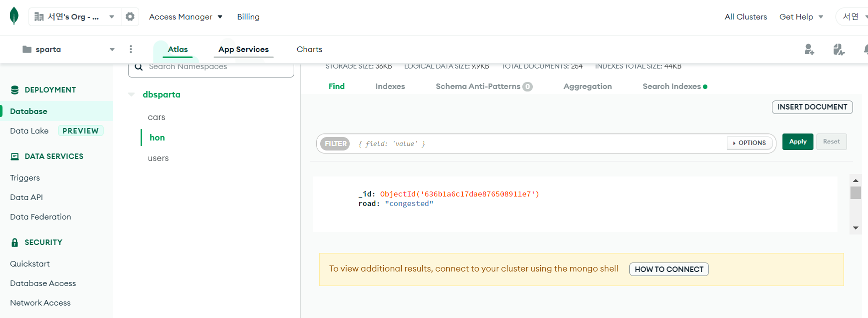Go to Billing
868x318 pixels.
(x=248, y=16)
